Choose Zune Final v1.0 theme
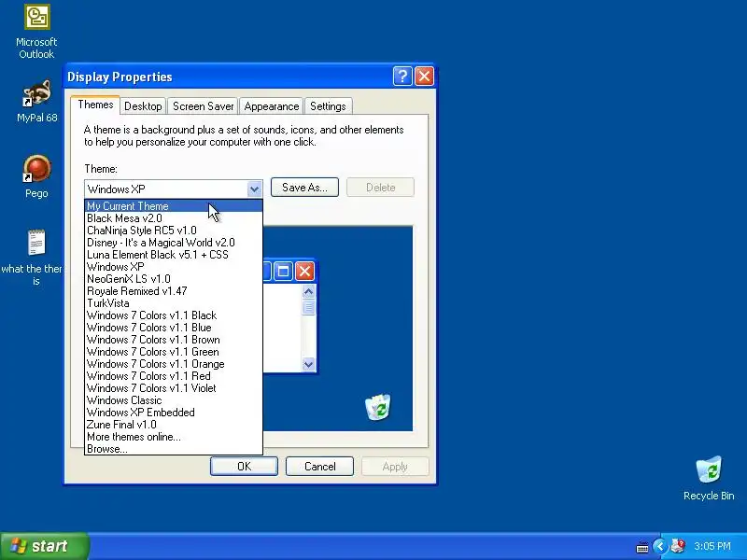The width and height of the screenshot is (747, 560). (x=174, y=425)
